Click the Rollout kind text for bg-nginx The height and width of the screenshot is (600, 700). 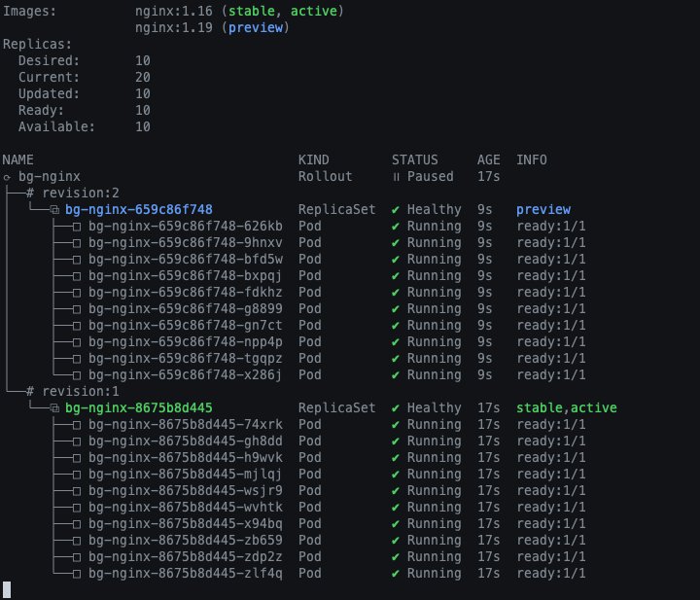(326, 176)
